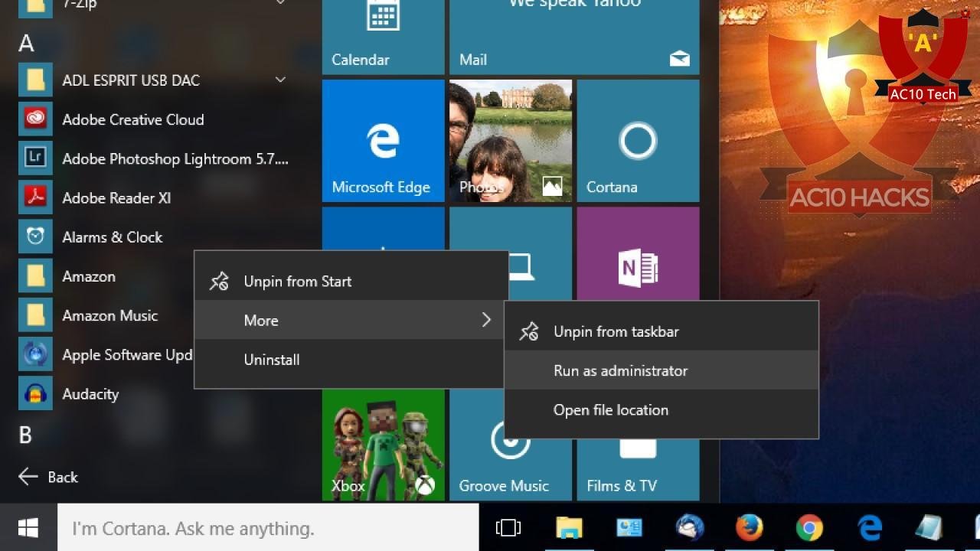Go Back in the Start menu
The image size is (980, 551).
(x=48, y=477)
